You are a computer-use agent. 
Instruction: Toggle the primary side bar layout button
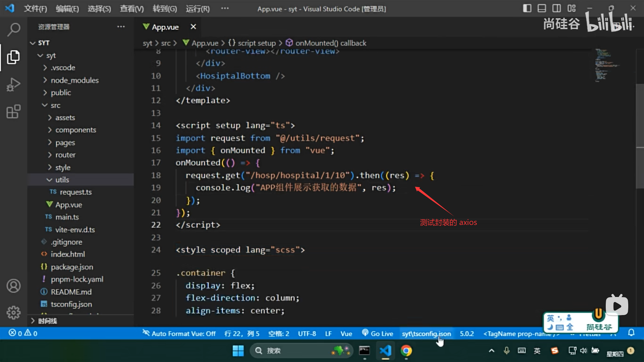pyautogui.click(x=527, y=8)
